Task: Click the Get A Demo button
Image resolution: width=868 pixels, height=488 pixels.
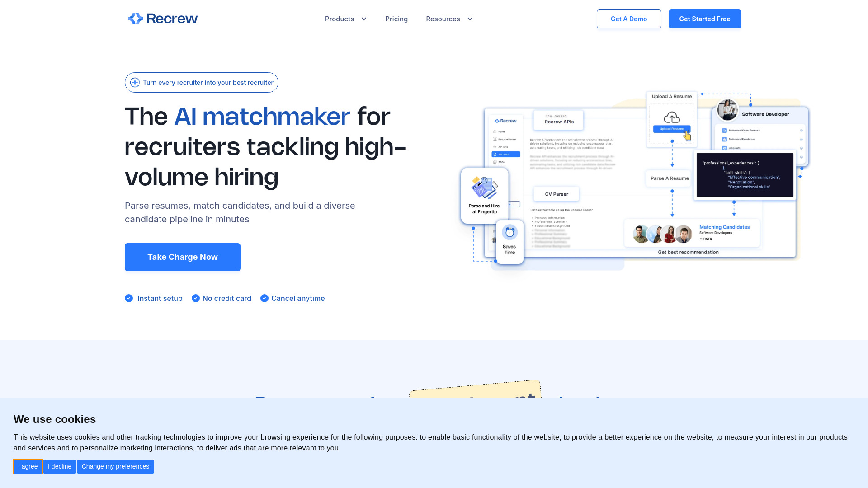Action: (629, 19)
